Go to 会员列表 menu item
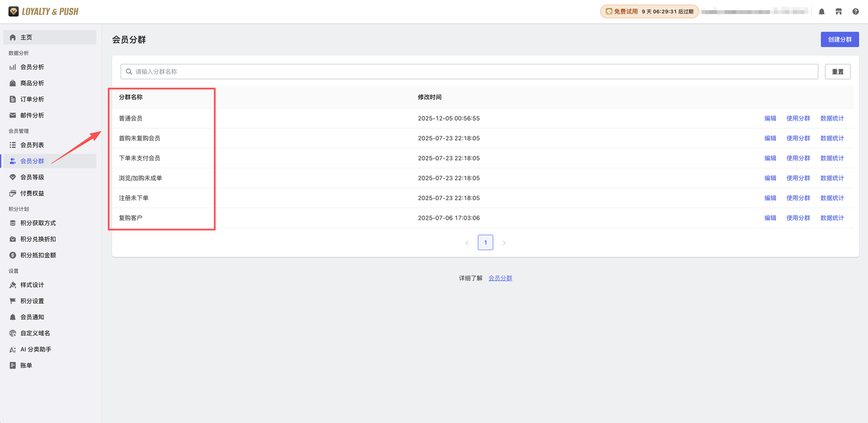 pyautogui.click(x=32, y=145)
